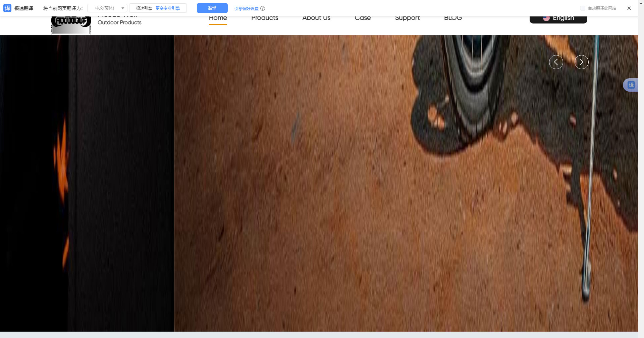Navigate to About Us page
644x338 pixels.
(316, 18)
